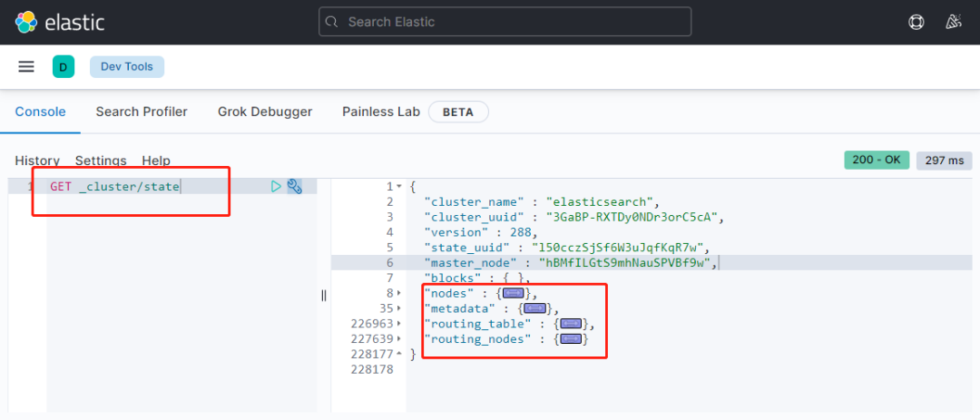Click the master_node value "hBMfILGtS9mhNauSPVBf9w"
Viewport: 980px width, 420px height.
[x=626, y=262]
